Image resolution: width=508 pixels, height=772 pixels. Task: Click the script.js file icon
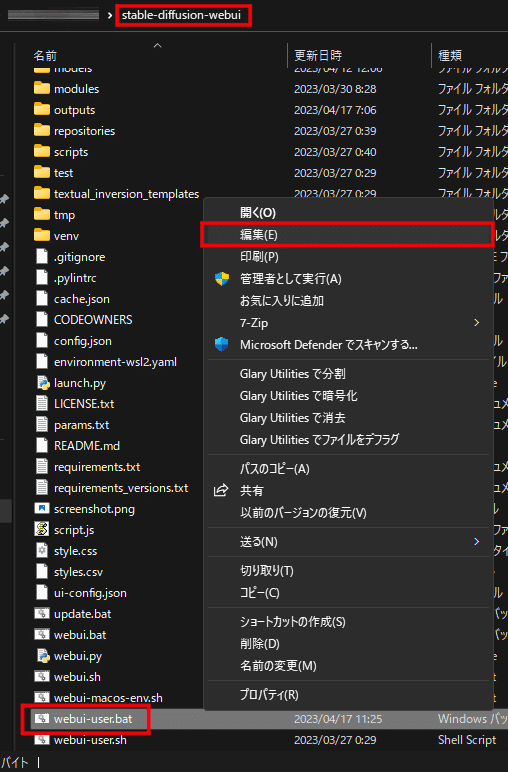[x=42, y=529]
